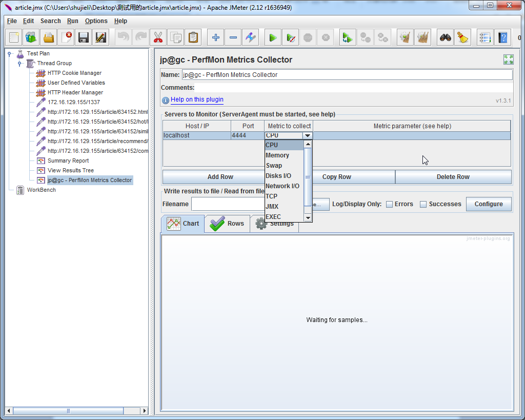Click the Search binoculars icon
Image resolution: width=525 pixels, height=420 pixels.
(446, 37)
